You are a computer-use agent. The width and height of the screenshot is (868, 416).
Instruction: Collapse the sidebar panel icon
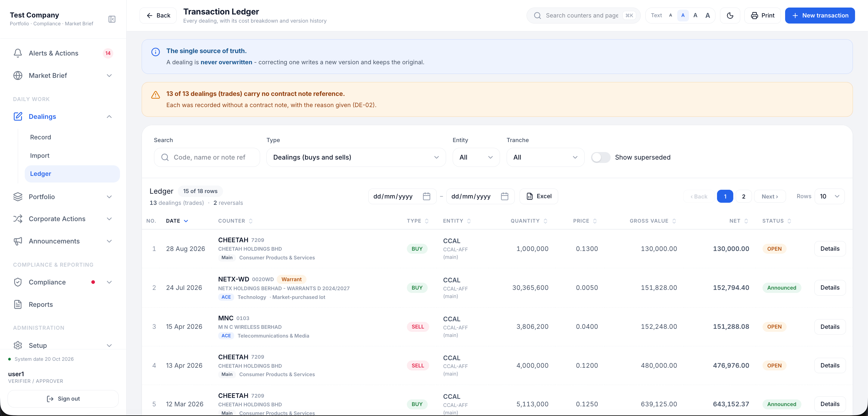pyautogui.click(x=112, y=19)
